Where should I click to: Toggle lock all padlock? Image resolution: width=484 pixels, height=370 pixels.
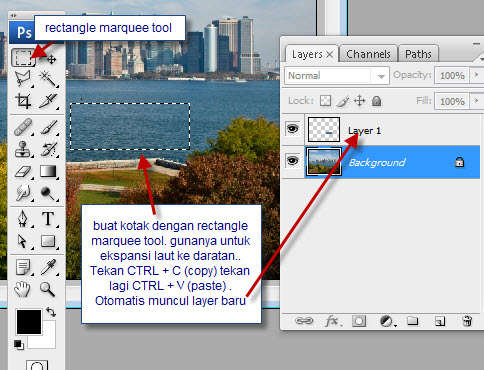click(x=377, y=101)
